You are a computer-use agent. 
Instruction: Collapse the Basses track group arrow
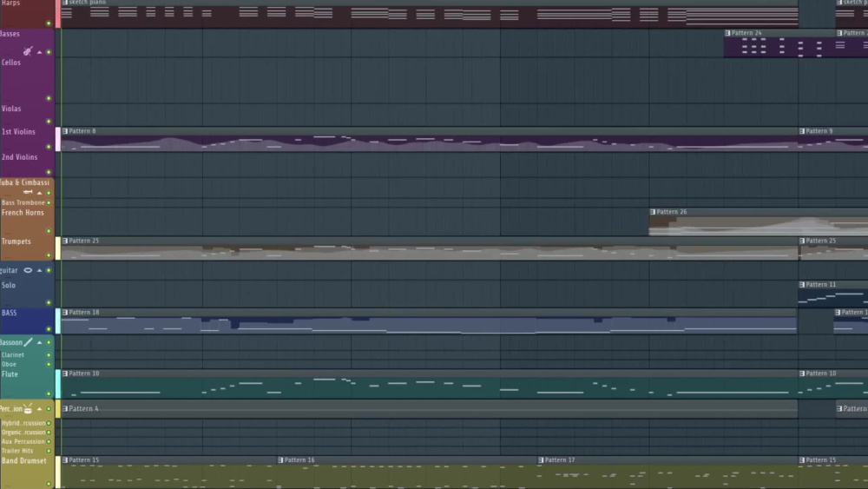click(x=39, y=52)
